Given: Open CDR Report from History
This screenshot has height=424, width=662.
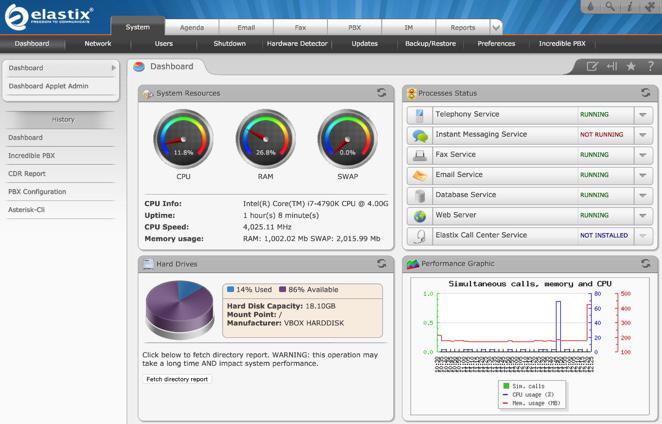Looking at the screenshot, I should [x=27, y=174].
